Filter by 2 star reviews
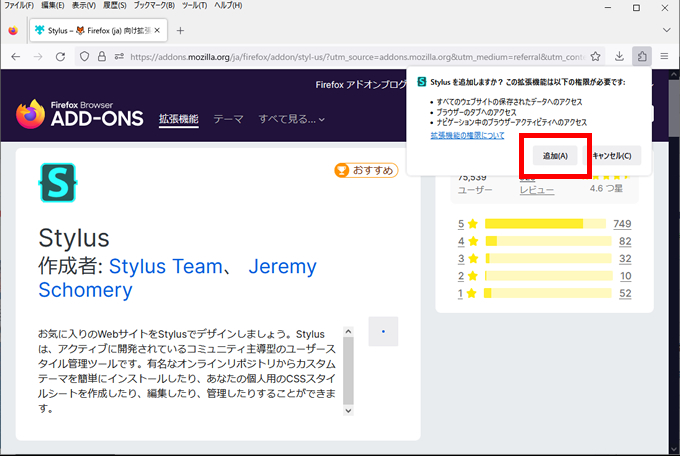680x456 pixels. coord(468,276)
